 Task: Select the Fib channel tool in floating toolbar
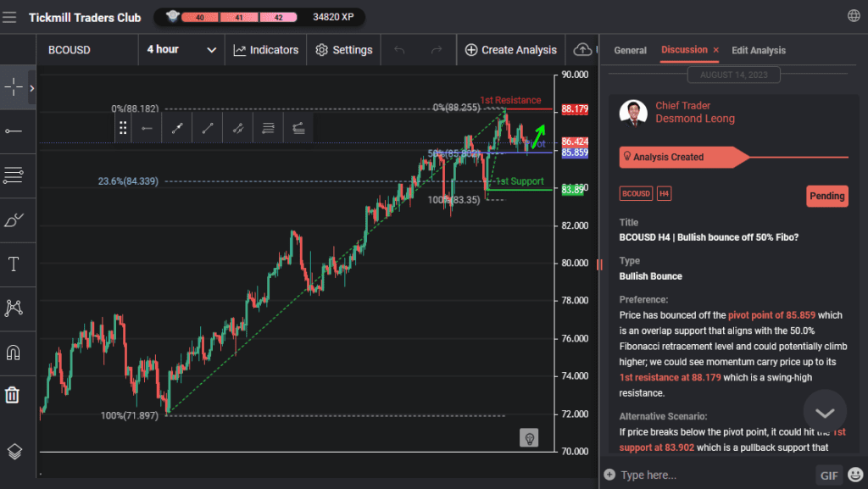coord(299,128)
